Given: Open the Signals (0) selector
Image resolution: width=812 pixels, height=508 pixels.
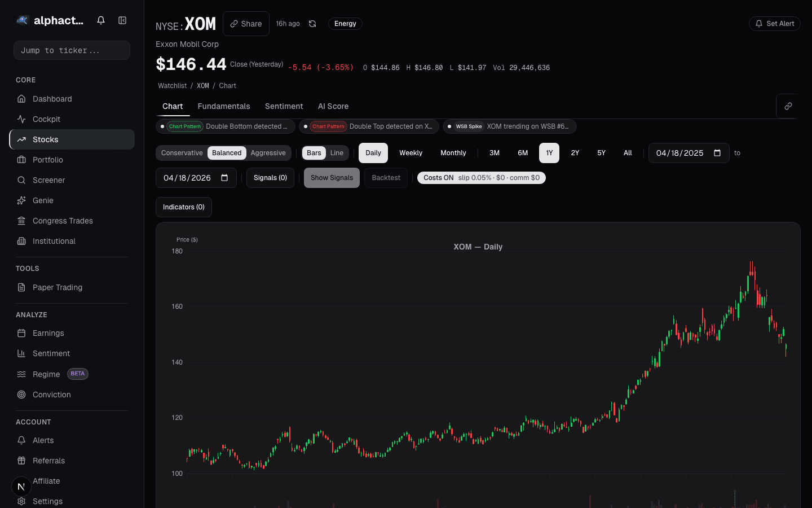Looking at the screenshot, I should pos(270,178).
